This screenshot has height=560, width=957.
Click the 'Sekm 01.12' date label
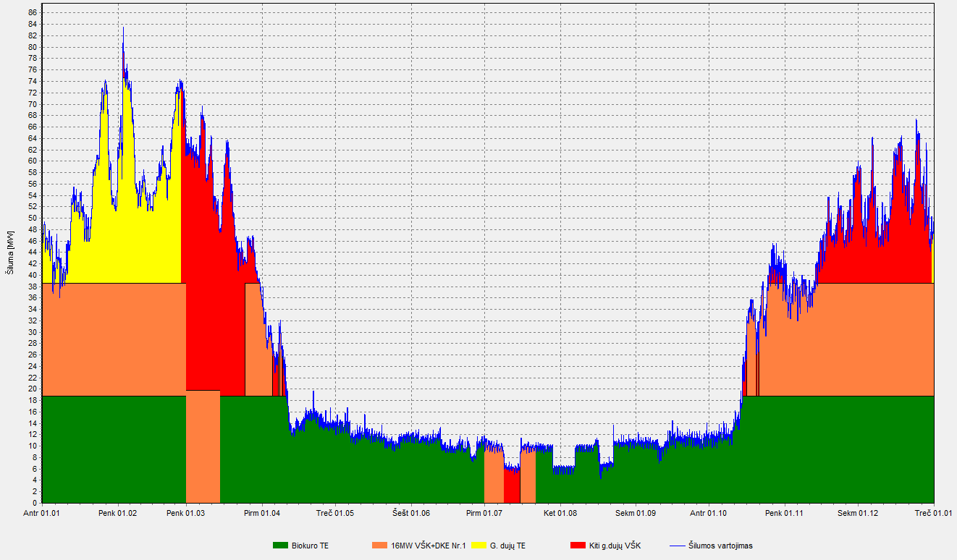(x=858, y=513)
